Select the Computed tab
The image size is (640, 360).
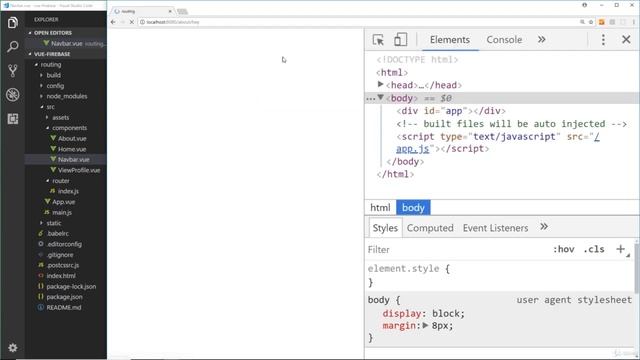[x=430, y=228]
